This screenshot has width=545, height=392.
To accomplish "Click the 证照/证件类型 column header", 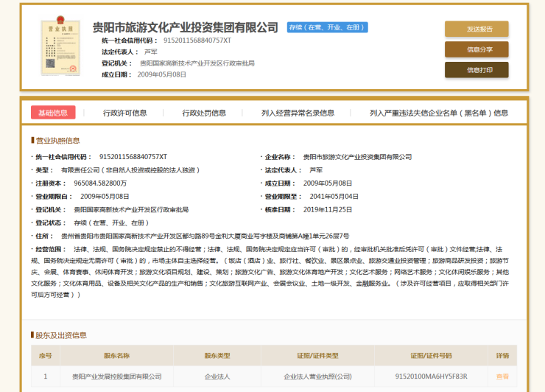I will tap(317, 355).
